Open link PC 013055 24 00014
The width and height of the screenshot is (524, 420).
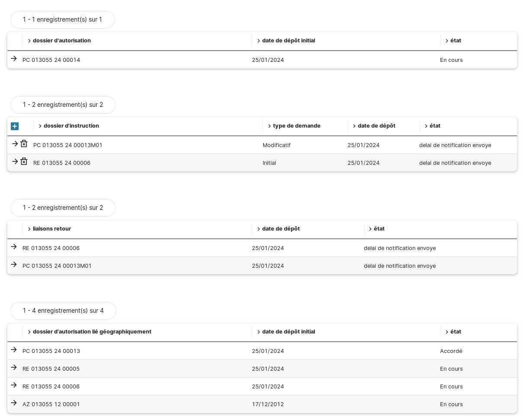[x=51, y=60]
